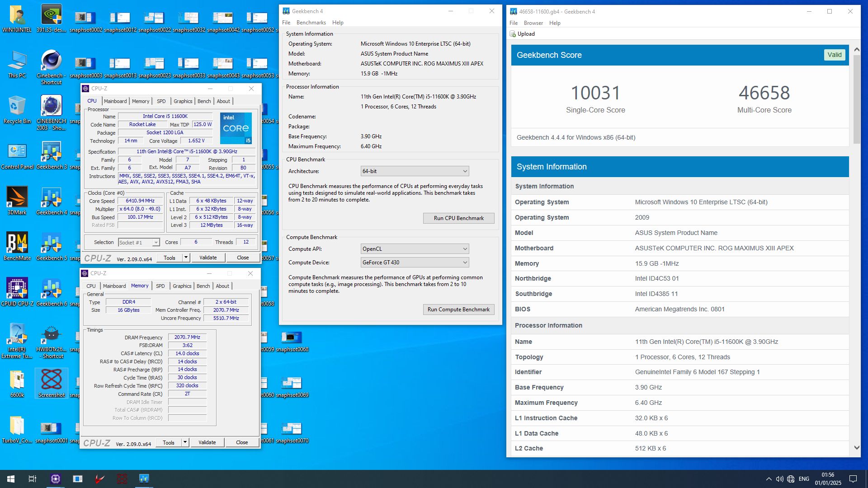Click Close in lower CPU-Z window
The width and height of the screenshot is (868, 488).
242,442
